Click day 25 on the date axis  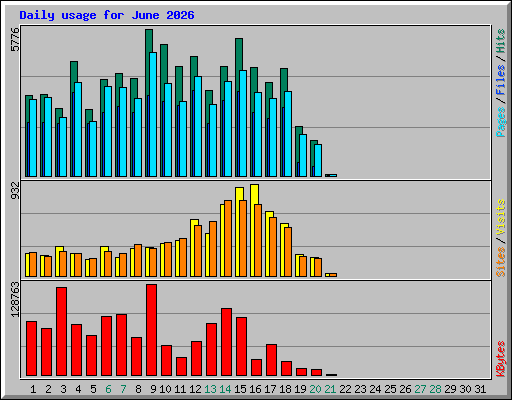pyautogui.click(x=390, y=389)
